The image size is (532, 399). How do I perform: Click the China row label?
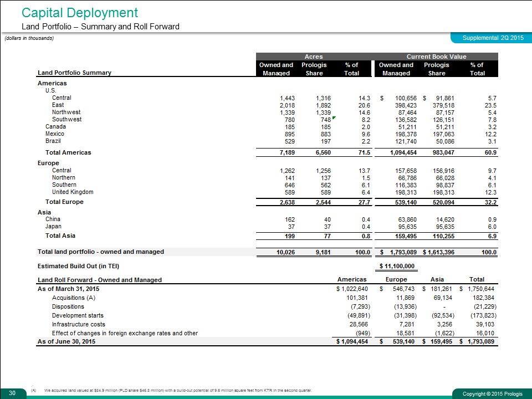point(53,219)
